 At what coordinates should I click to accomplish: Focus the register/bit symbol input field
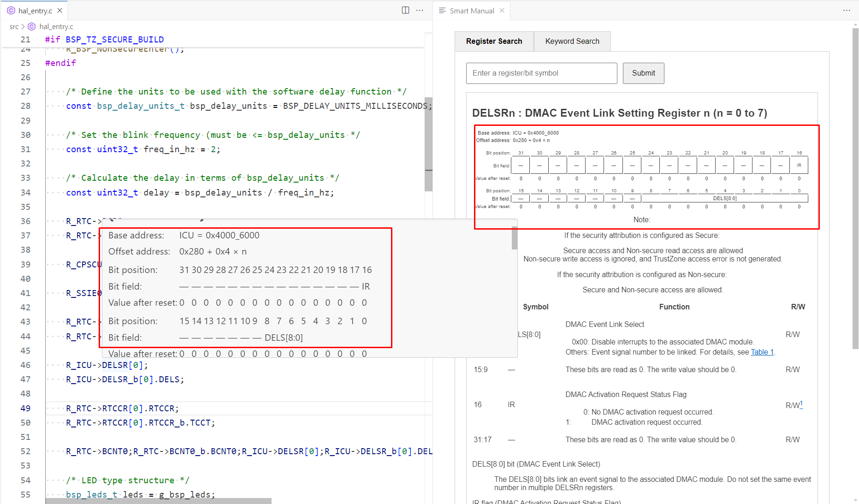click(541, 73)
